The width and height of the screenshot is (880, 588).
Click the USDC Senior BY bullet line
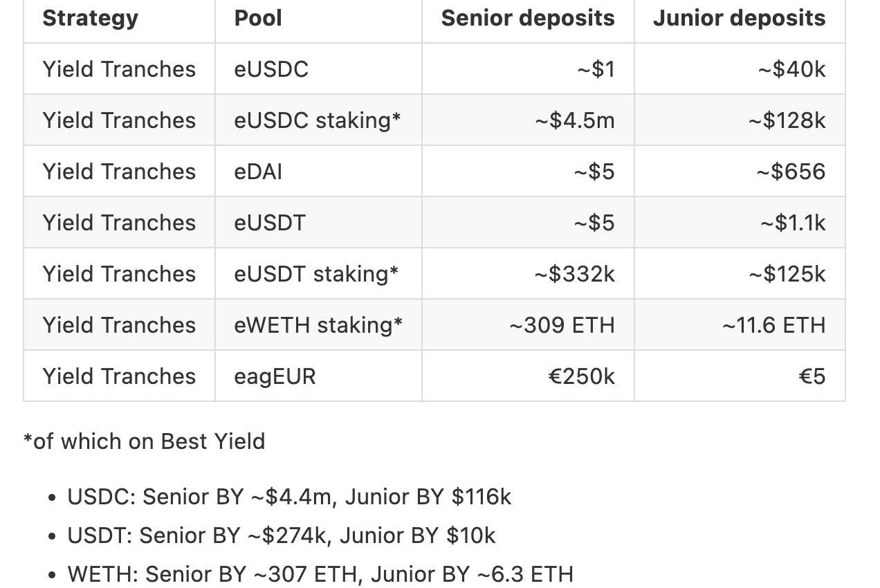click(x=289, y=497)
